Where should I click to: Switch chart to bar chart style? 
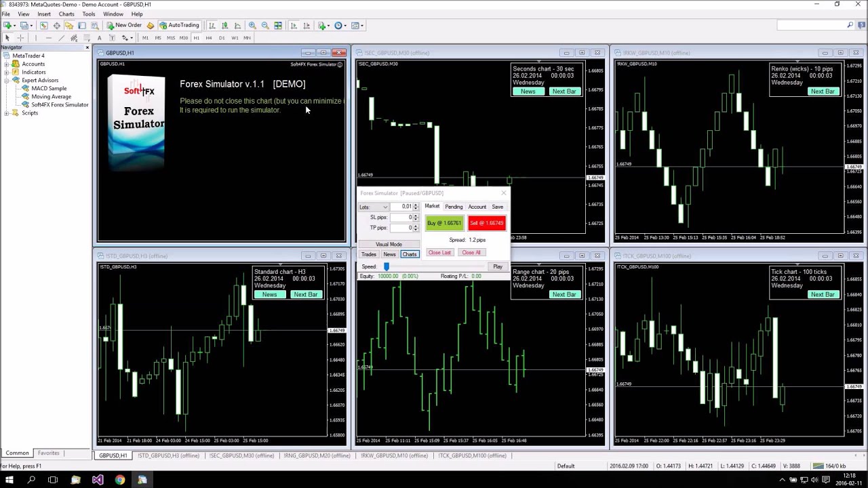pos(212,25)
